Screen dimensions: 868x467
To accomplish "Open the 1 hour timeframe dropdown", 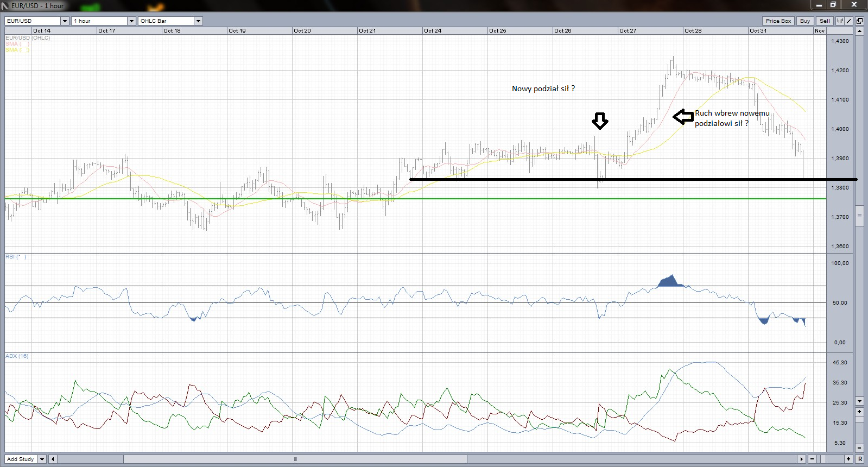I will 131,21.
